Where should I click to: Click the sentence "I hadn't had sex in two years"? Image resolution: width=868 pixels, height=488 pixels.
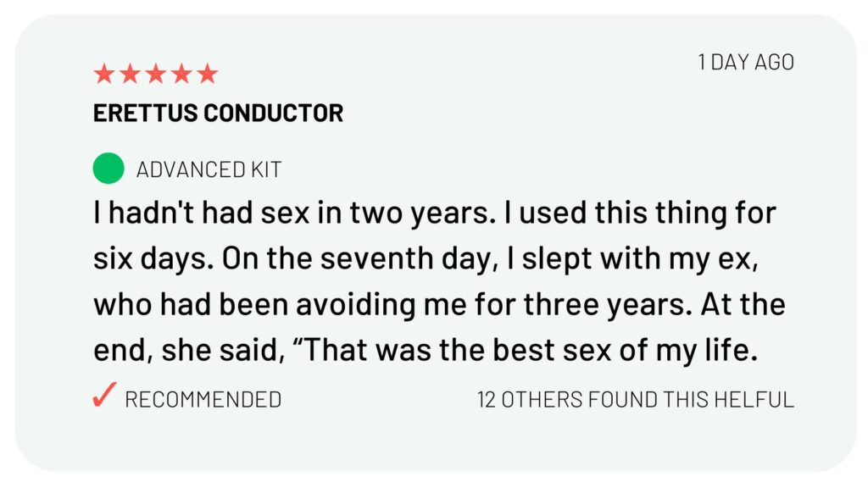click(289, 212)
